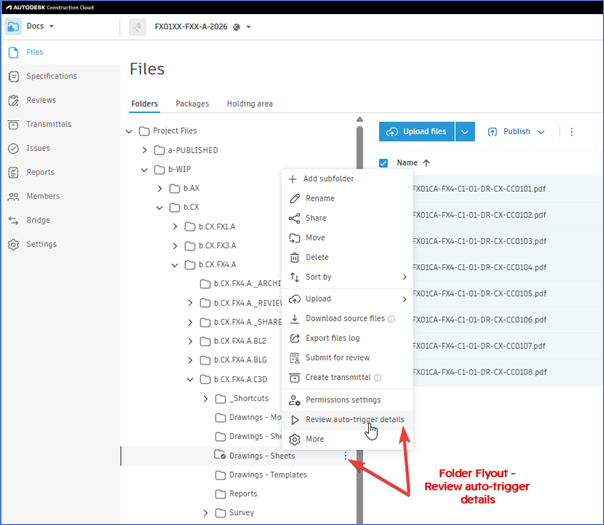Open Issues in the sidebar
This screenshot has width=604, height=525.
coord(38,148)
